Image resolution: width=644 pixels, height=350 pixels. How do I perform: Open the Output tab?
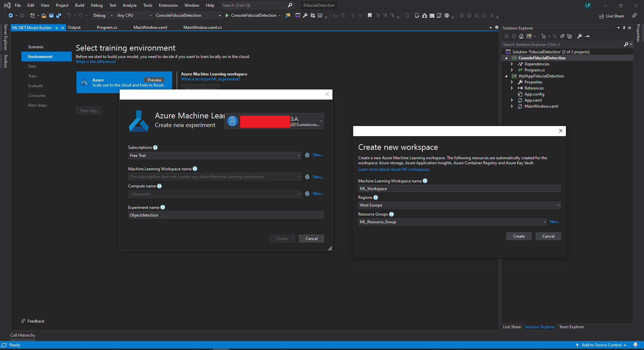pos(74,27)
